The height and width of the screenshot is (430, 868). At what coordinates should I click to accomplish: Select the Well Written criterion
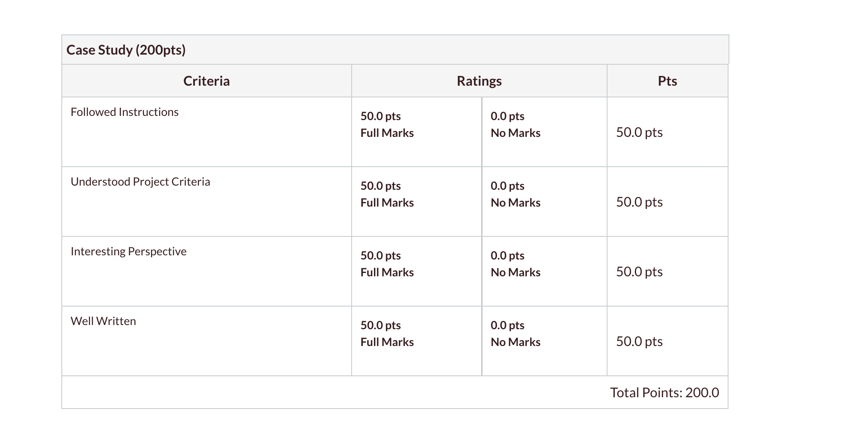(x=103, y=321)
